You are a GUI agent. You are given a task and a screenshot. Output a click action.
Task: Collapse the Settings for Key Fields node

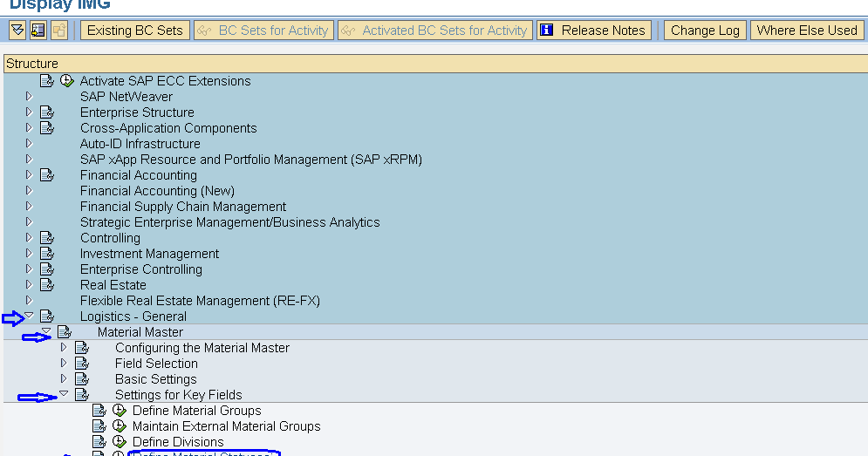64,393
